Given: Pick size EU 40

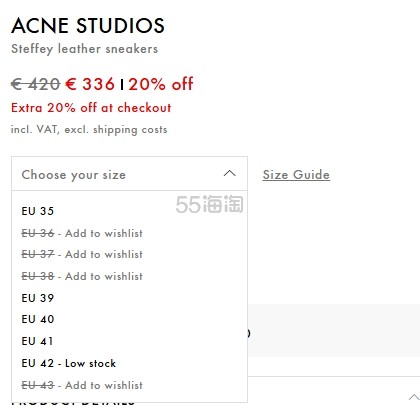Looking at the screenshot, I should tap(129, 319).
